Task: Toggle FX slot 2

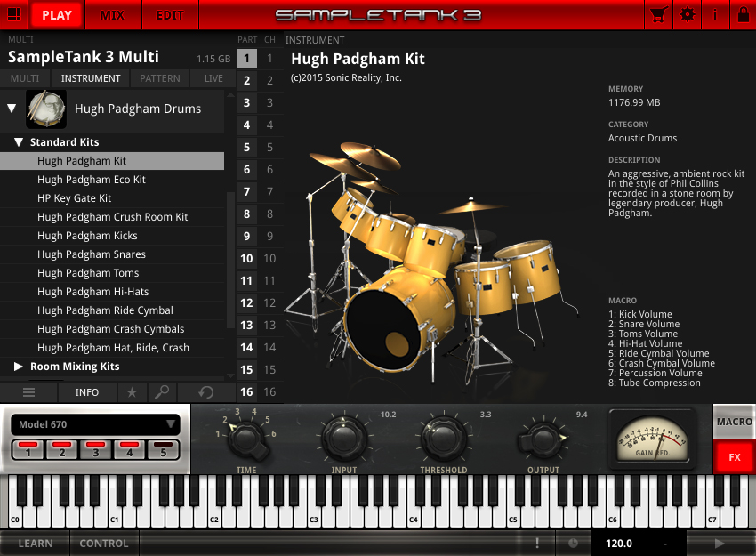Action: click(x=61, y=449)
